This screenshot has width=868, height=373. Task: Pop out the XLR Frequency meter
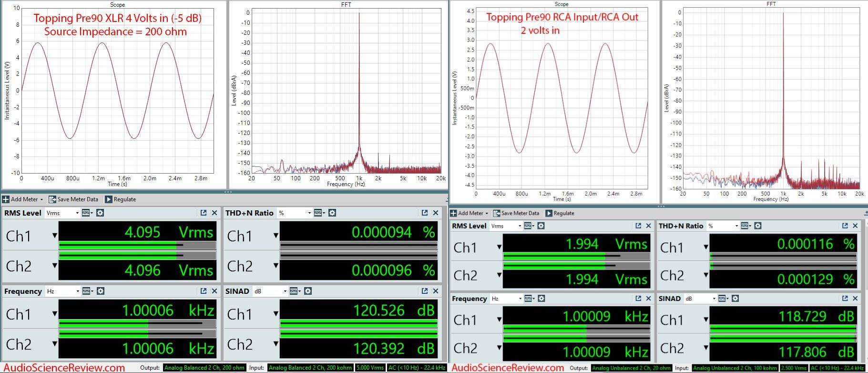(204, 291)
